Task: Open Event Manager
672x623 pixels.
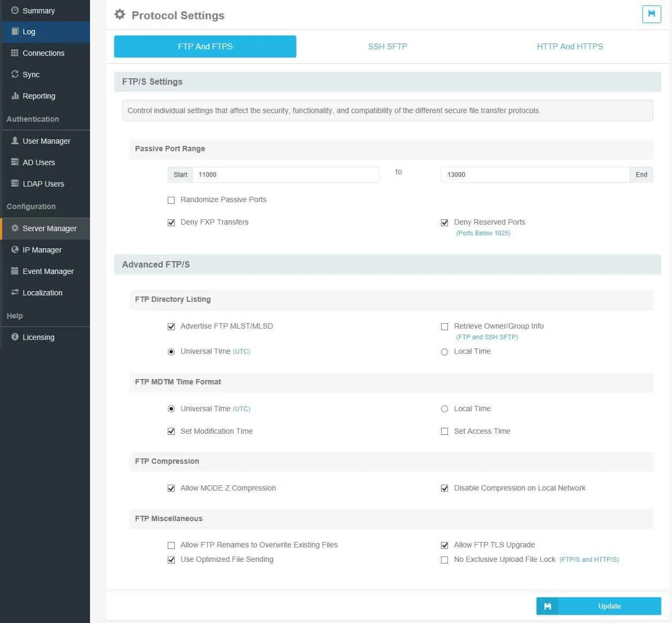Action: point(45,271)
